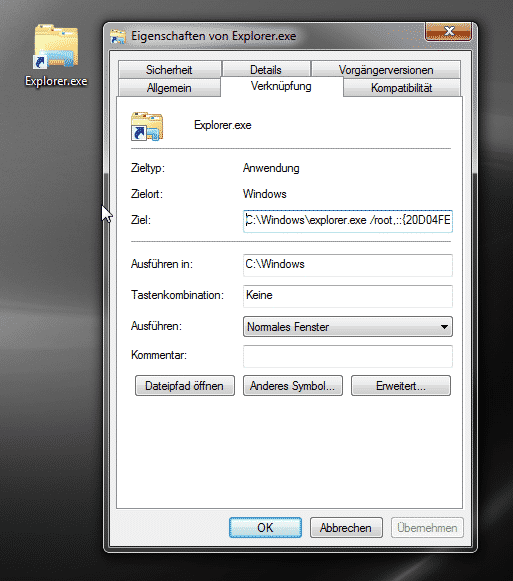Close the Eigenschaften von Explorer.exe dialog
The image size is (513, 581).
[449, 31]
